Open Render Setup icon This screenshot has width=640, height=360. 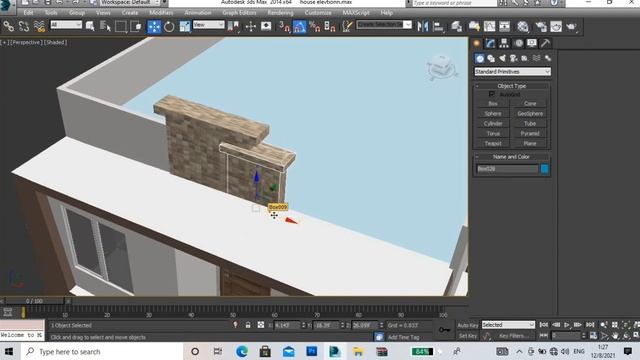[x=541, y=27]
